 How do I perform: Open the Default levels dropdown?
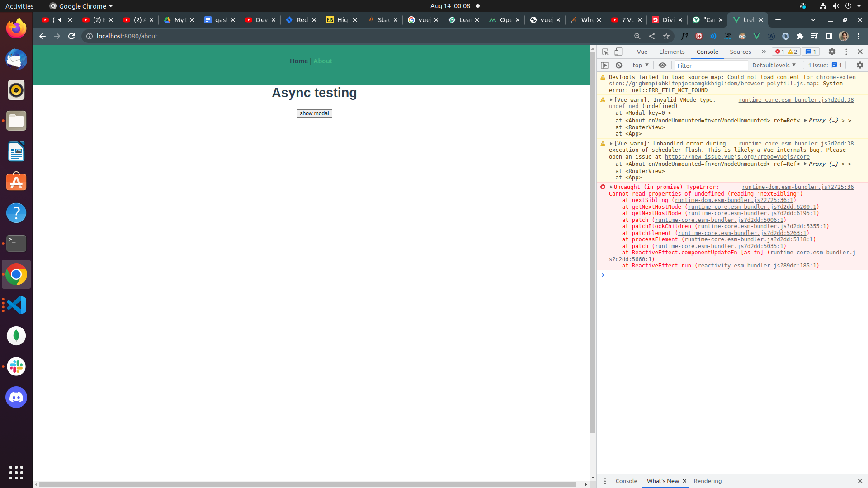click(x=774, y=65)
